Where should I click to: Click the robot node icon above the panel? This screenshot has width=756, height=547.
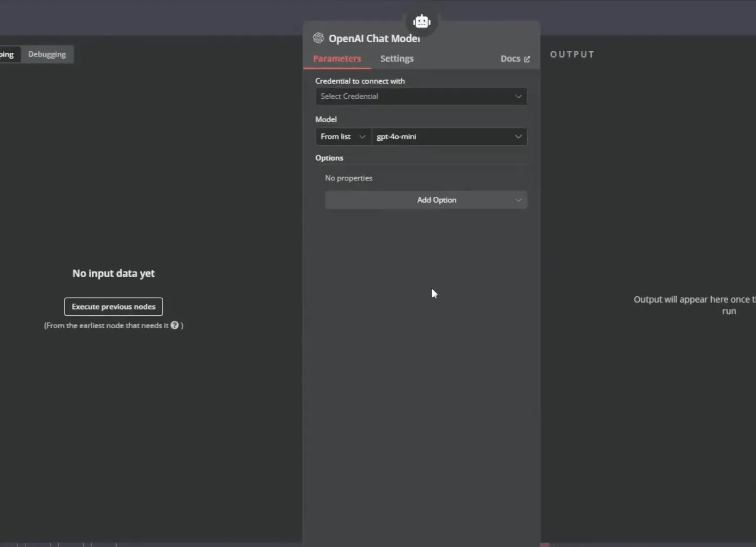[421, 21]
